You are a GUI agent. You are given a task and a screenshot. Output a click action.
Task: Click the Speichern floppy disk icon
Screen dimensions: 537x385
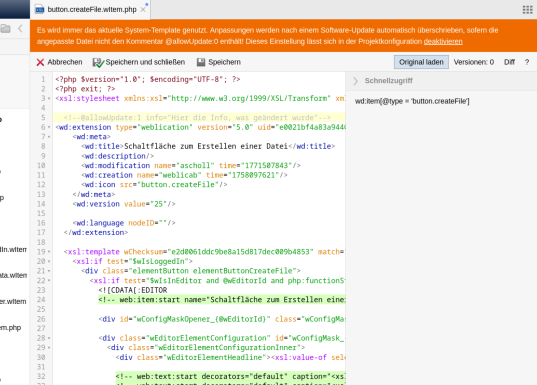201,62
